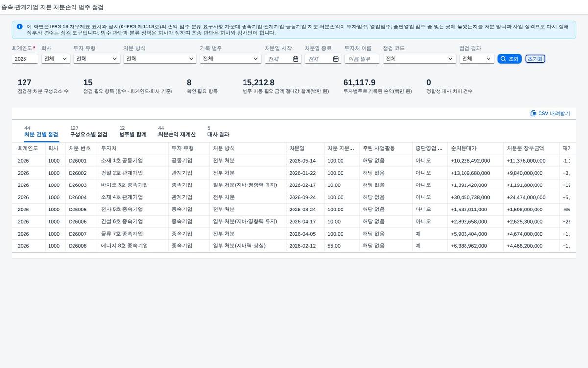Expand the 점검 코드 dropdown

pyautogui.click(x=420, y=59)
